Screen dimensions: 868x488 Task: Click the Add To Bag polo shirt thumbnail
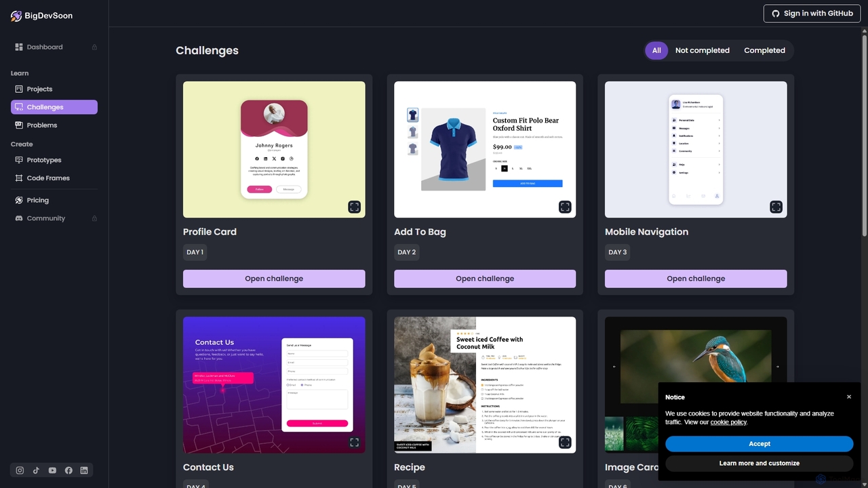[x=485, y=150]
